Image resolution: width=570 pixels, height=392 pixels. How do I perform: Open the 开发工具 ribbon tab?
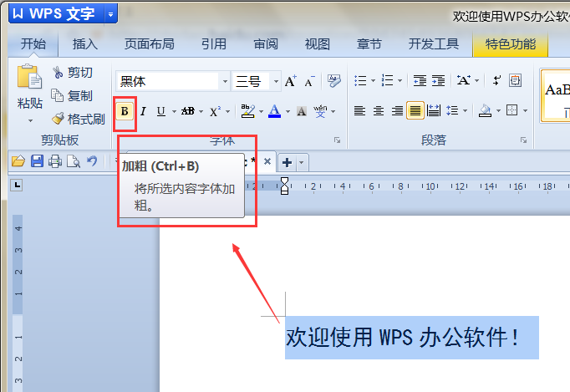coord(433,44)
